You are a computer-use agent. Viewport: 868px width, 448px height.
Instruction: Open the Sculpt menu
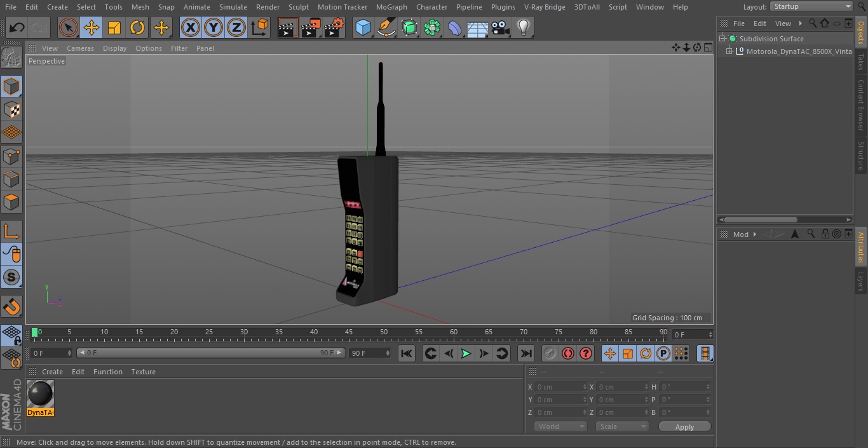(x=298, y=7)
